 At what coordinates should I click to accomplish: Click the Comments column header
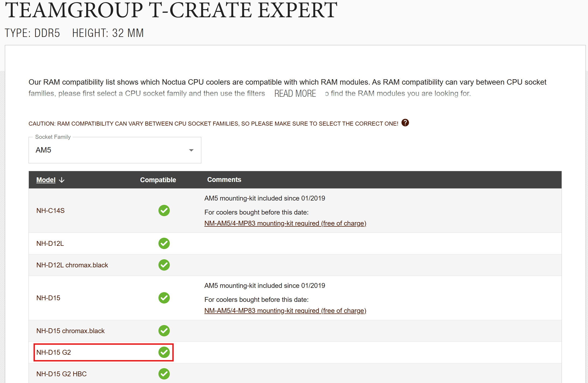coord(224,180)
